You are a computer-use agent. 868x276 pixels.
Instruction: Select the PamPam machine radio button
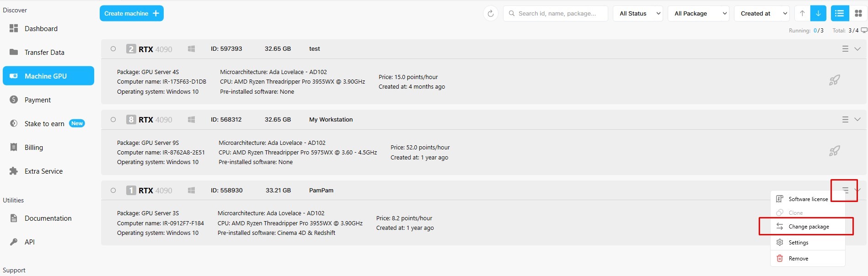[113, 191]
